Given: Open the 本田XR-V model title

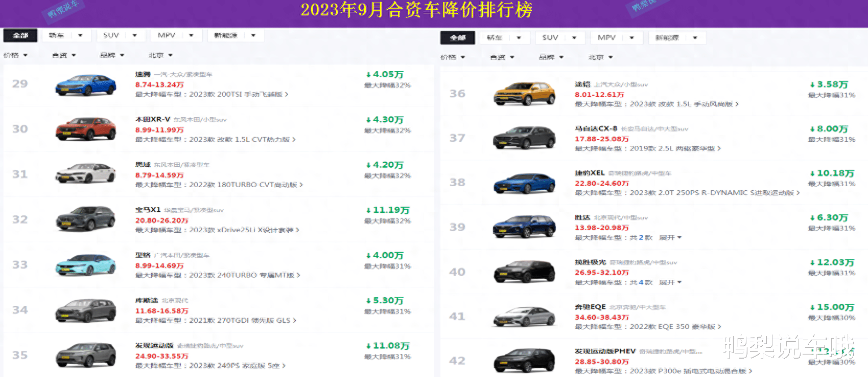Looking at the screenshot, I should click(x=153, y=120).
